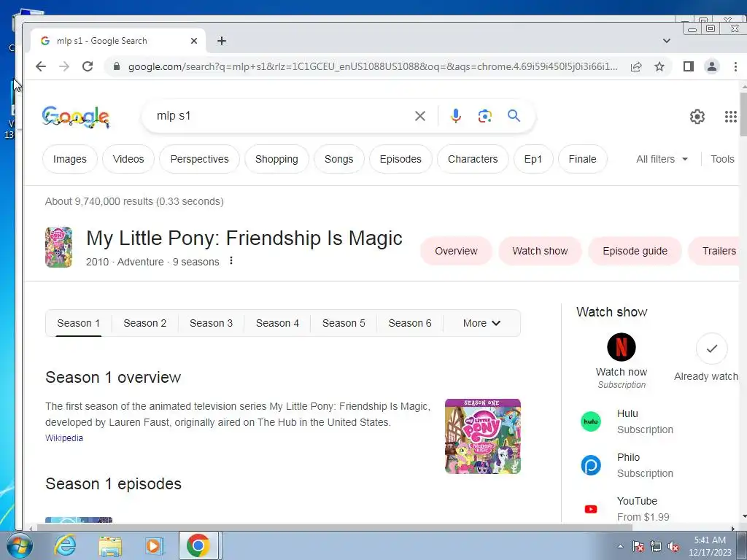Open Windows Media Player from taskbar
This screenshot has height=560, width=747.
155,545
